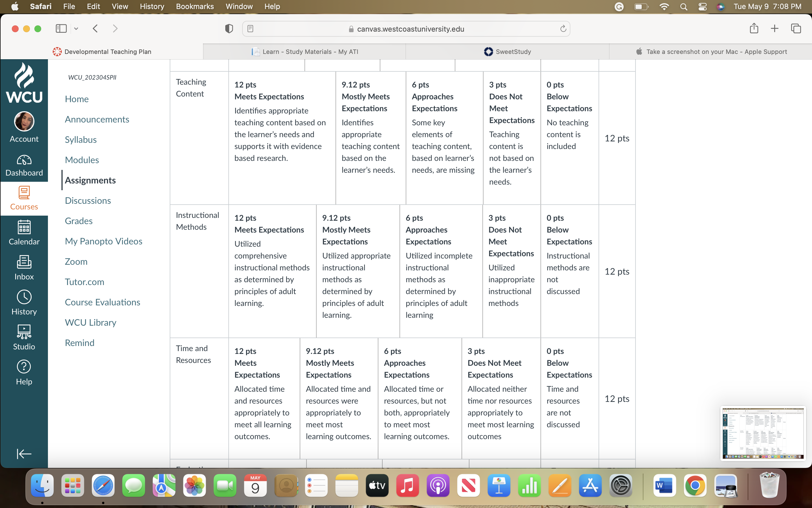Open the Safari File menu
Viewport: 812px width, 508px height.
coord(69,7)
